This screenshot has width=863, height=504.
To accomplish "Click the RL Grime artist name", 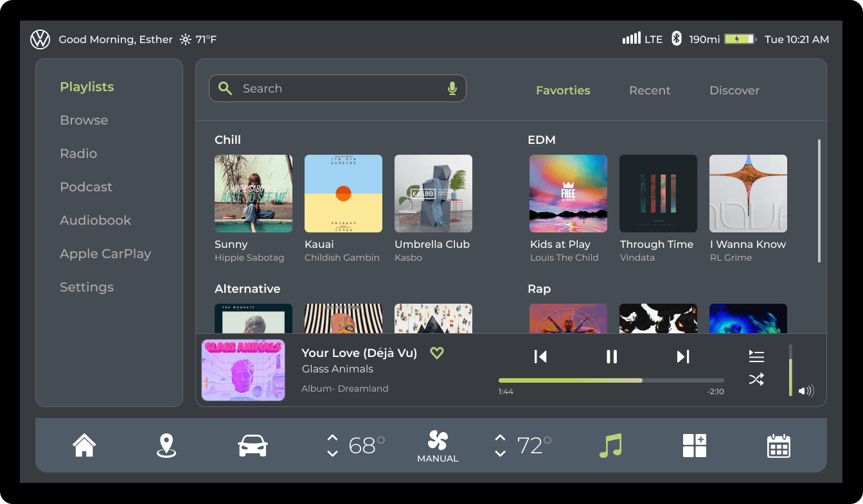I will 731,257.
